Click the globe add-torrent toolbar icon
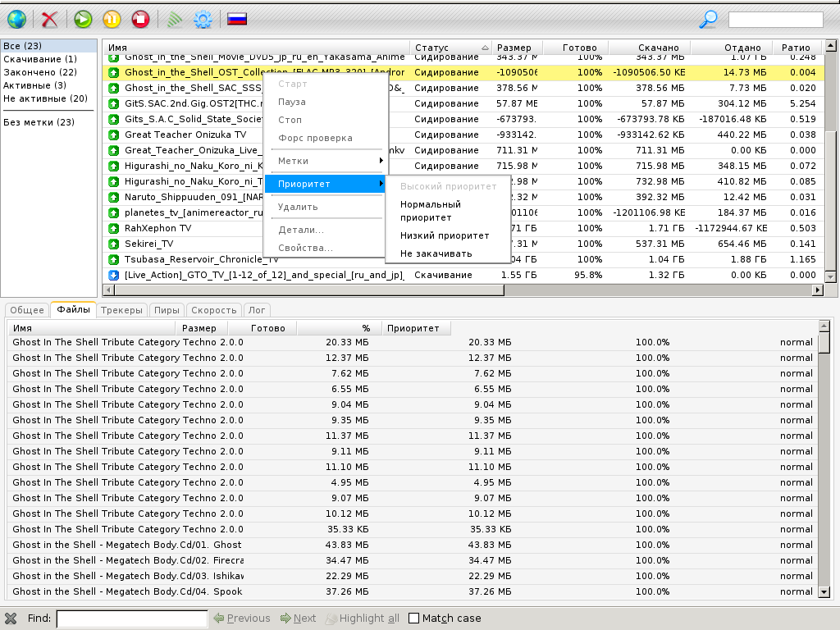840x630 pixels. point(16,20)
